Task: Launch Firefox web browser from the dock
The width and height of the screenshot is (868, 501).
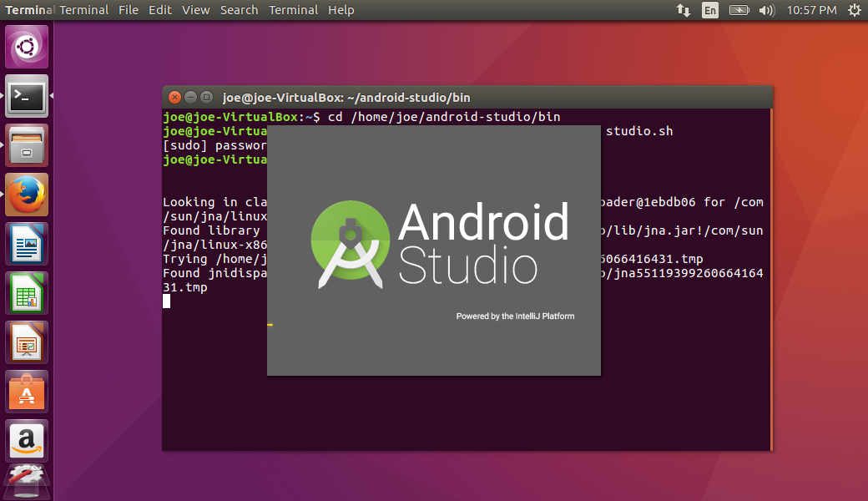Action: (x=27, y=195)
